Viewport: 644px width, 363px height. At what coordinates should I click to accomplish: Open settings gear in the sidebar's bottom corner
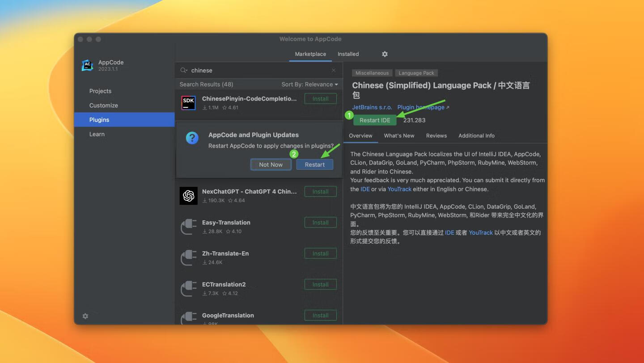85,316
